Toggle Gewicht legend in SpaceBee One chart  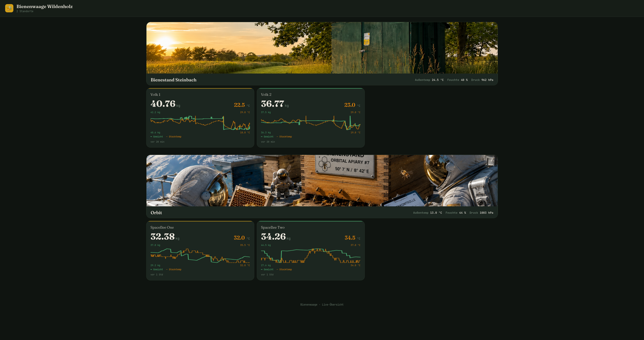pyautogui.click(x=157, y=270)
